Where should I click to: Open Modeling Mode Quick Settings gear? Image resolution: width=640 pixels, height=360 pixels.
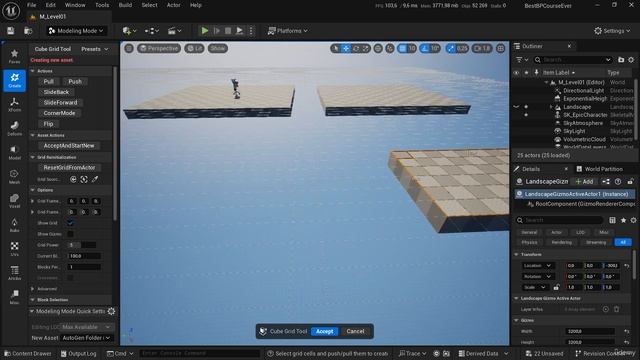[x=111, y=311]
